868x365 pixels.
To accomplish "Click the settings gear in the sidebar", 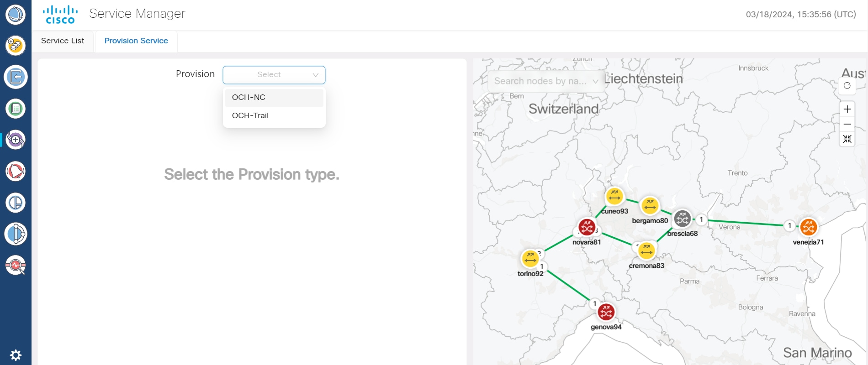I will tap(16, 355).
